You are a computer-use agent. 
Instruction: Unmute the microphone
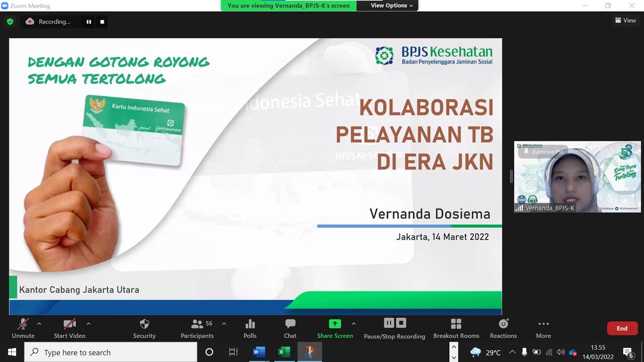[x=23, y=324]
